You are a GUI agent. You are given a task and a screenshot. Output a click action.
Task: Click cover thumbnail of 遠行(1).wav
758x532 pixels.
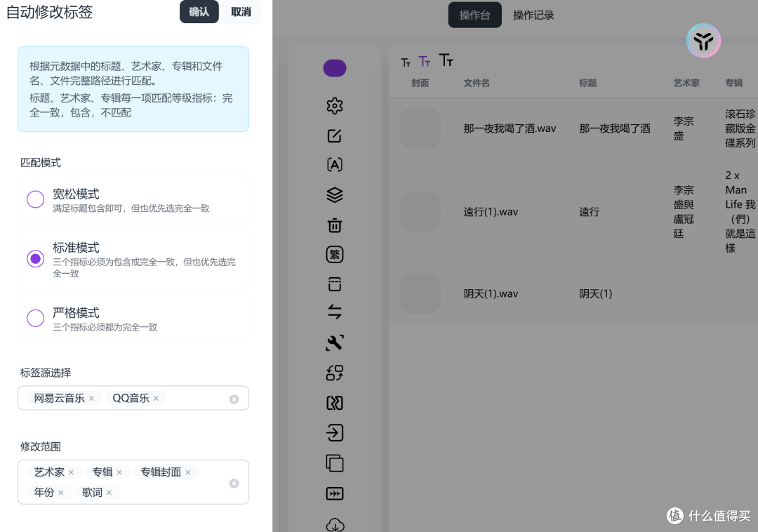420,212
